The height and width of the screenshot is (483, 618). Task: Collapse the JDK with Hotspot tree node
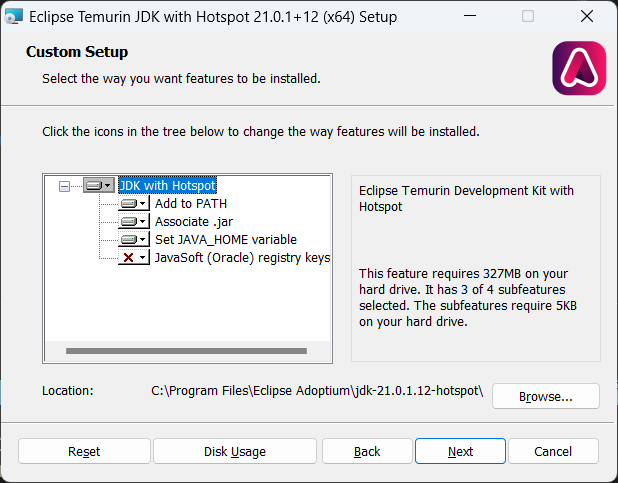(64, 186)
